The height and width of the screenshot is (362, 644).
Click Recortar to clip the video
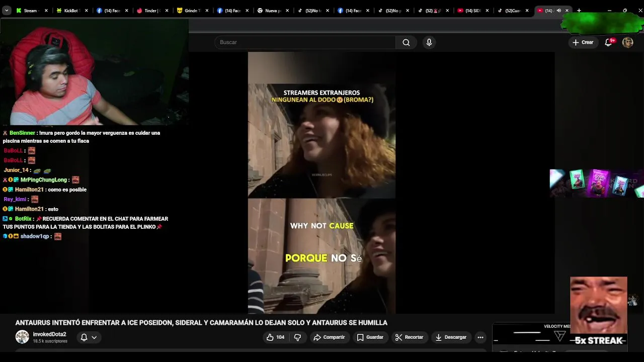click(x=409, y=337)
